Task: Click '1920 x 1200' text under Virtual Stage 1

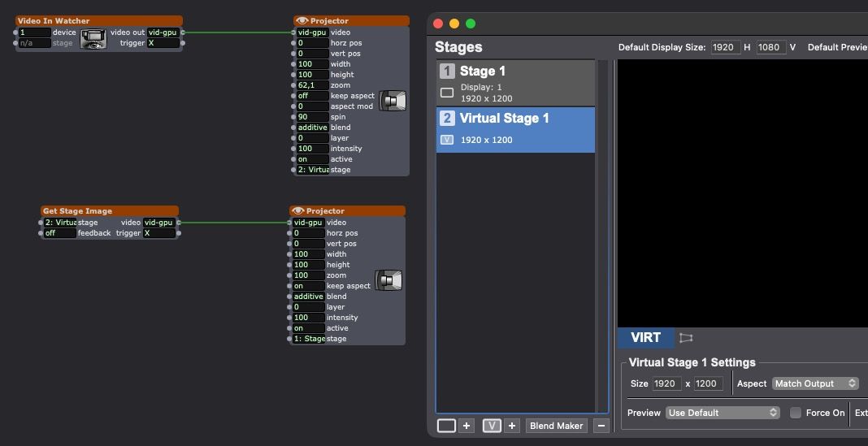Action: coord(487,140)
